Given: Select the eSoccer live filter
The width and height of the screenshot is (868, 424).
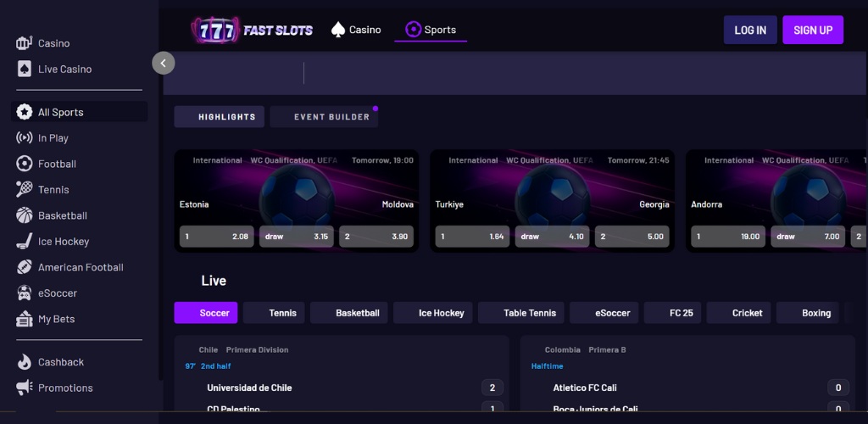Looking at the screenshot, I should click(x=604, y=313).
